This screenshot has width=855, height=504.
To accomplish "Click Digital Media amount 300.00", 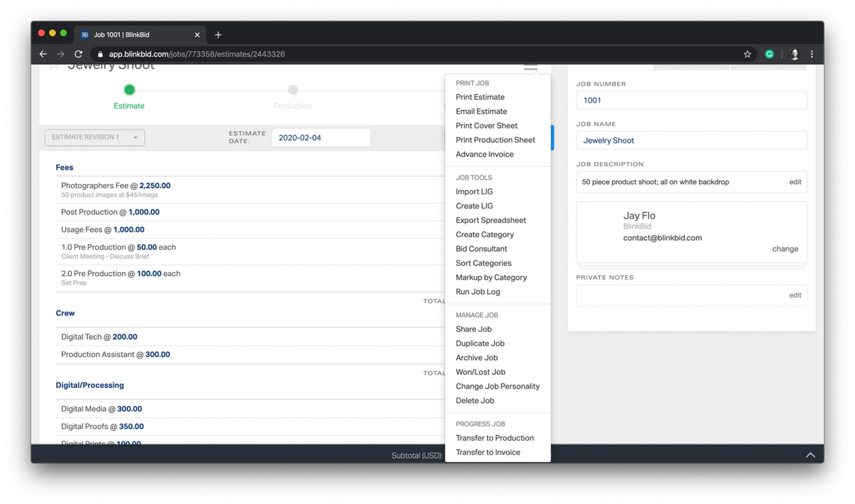I will 129,409.
